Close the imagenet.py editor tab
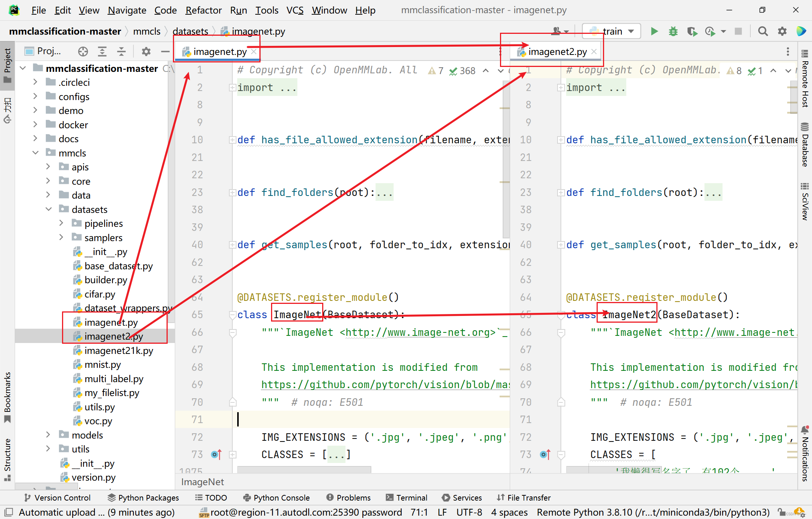This screenshot has height=519, width=812. coord(254,52)
